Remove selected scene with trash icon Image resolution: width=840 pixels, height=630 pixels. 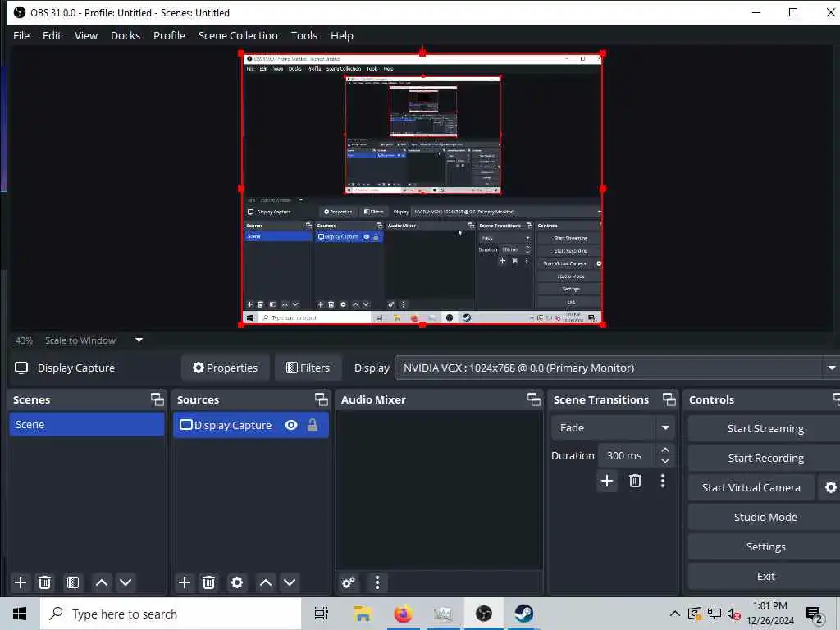tap(45, 582)
